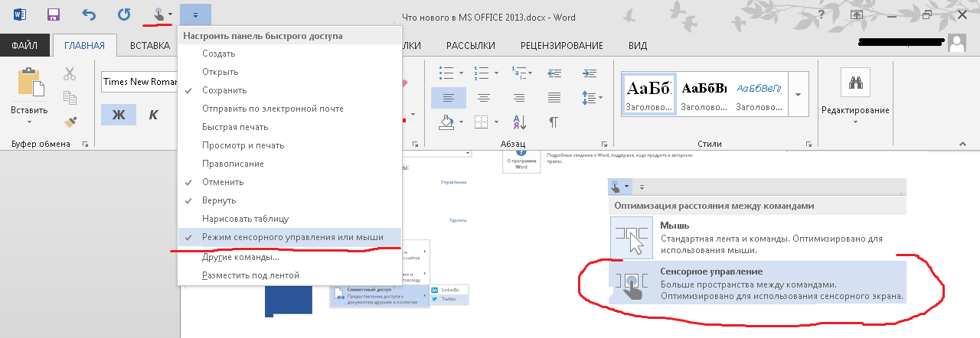Click the shading paint bucket icon
Screen dimensions: 980x338
(447, 121)
